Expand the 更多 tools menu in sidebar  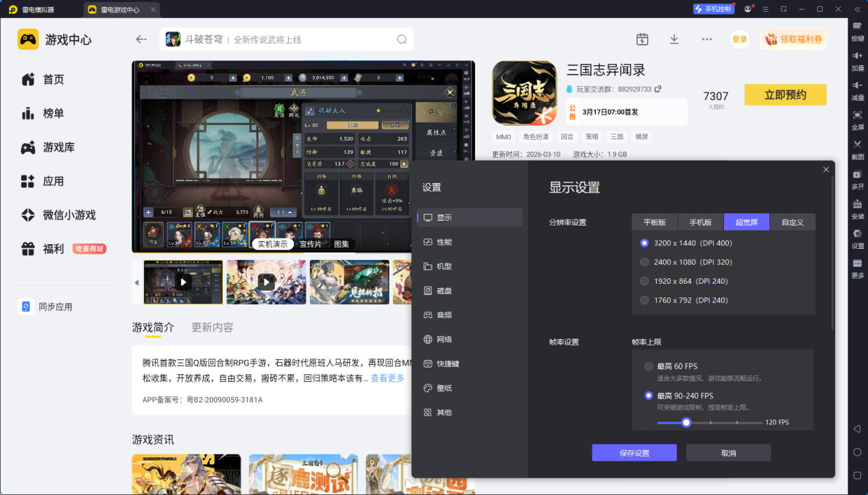857,264
